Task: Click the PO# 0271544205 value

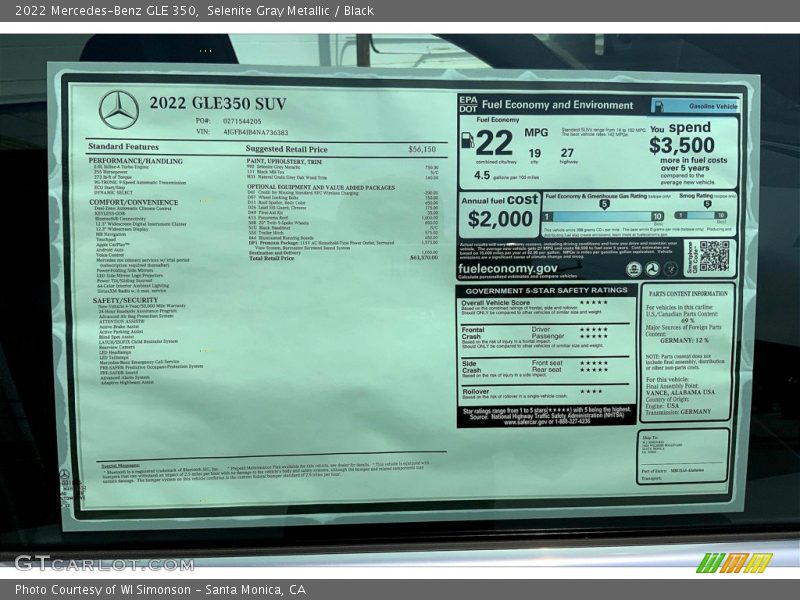Action: [x=242, y=121]
